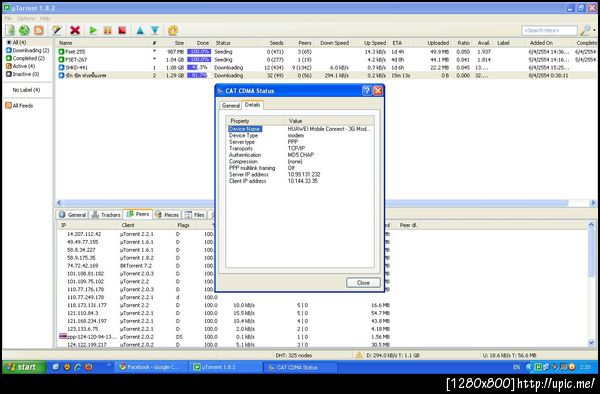Screen dimensions: 600x394
Task: Open the General tab in the bottom info pane
Action: click(72, 215)
